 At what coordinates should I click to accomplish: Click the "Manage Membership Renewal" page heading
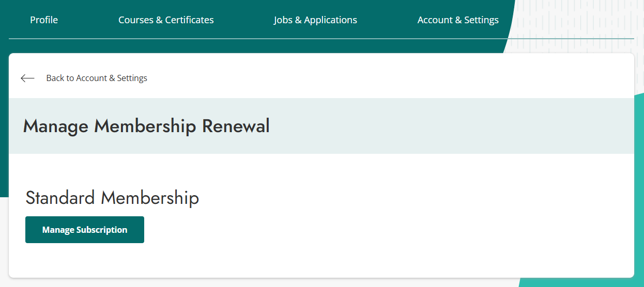146,126
